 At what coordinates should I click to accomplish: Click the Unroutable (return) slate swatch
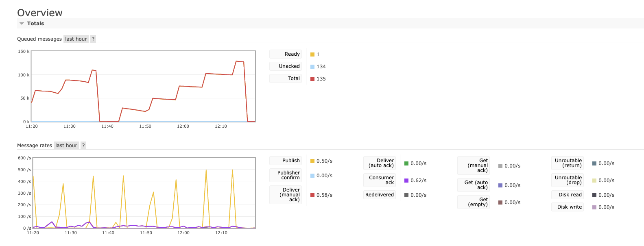[594, 163]
